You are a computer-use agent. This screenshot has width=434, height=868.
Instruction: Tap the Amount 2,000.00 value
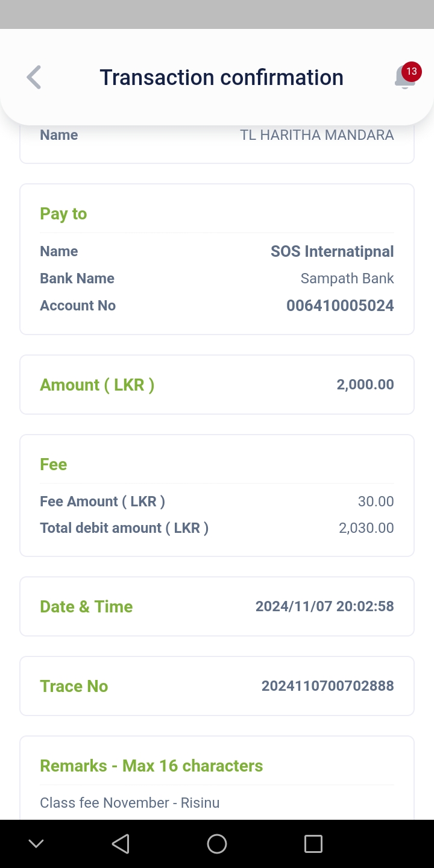[x=365, y=385]
